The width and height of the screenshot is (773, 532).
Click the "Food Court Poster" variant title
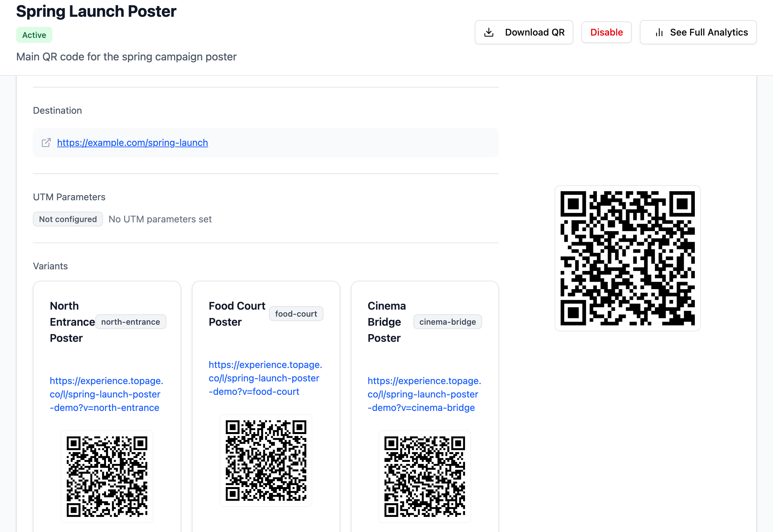pyautogui.click(x=237, y=314)
